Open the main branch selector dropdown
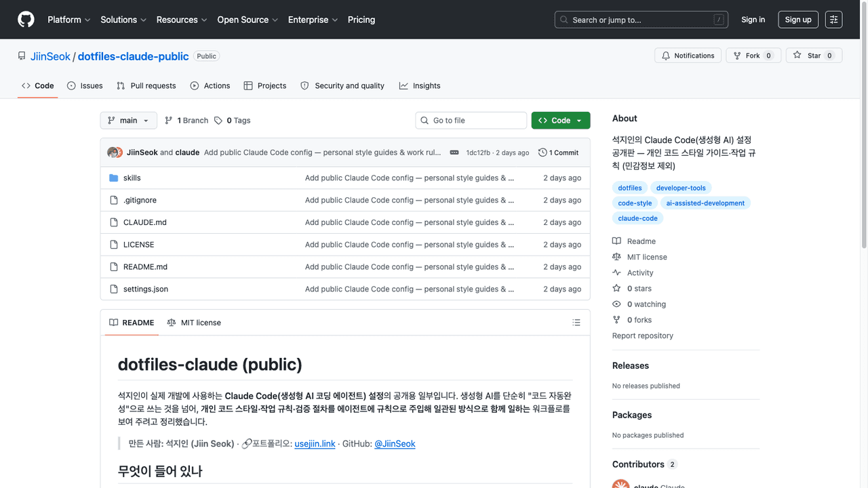This screenshot has width=868, height=488. coord(129,121)
